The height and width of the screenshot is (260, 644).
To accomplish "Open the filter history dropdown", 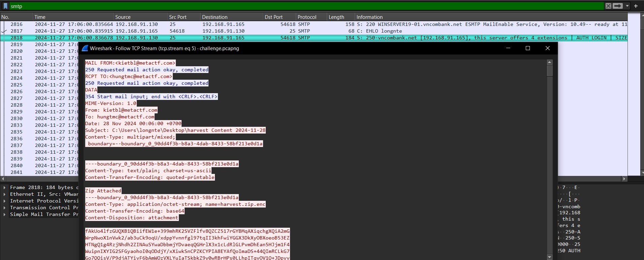I will [x=627, y=6].
